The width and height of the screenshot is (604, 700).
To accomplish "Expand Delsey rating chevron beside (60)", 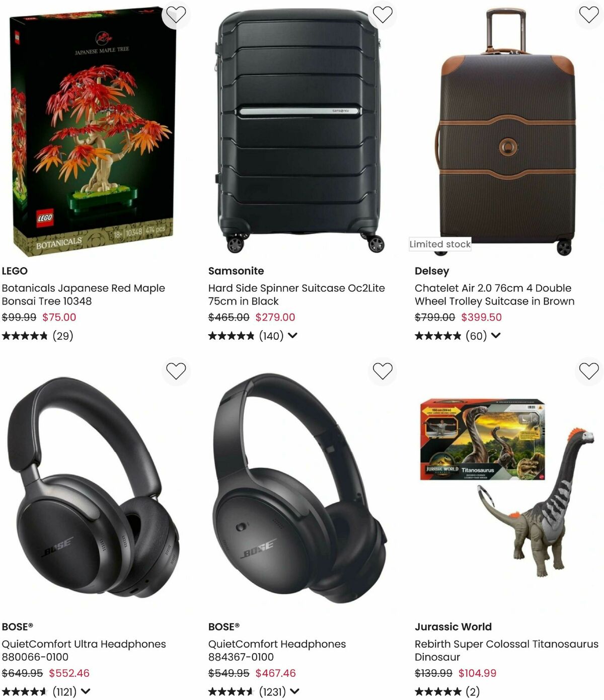I will click(496, 336).
